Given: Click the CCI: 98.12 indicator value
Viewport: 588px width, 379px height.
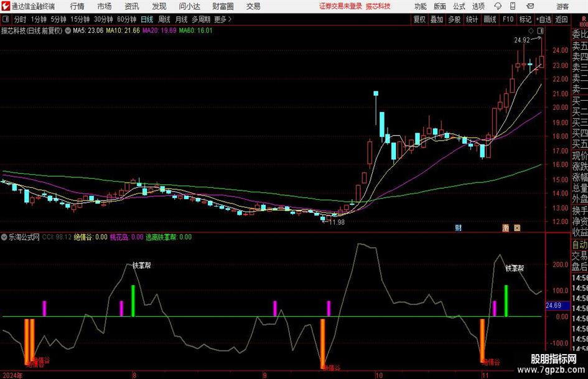Looking at the screenshot, I should (x=57, y=237).
